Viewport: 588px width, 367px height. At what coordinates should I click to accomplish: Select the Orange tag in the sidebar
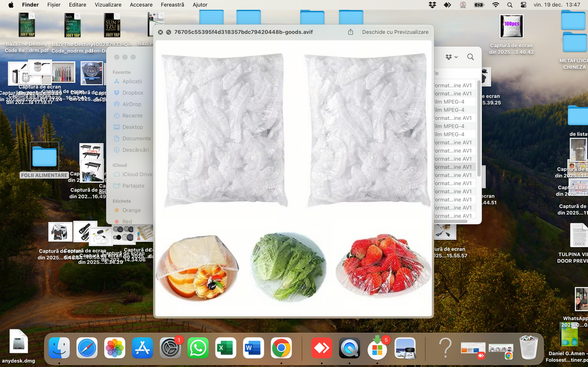click(131, 210)
